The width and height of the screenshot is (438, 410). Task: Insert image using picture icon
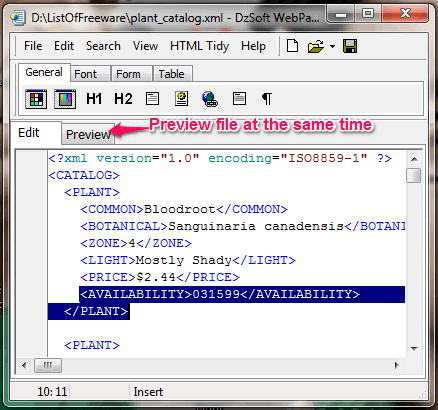[x=181, y=99]
